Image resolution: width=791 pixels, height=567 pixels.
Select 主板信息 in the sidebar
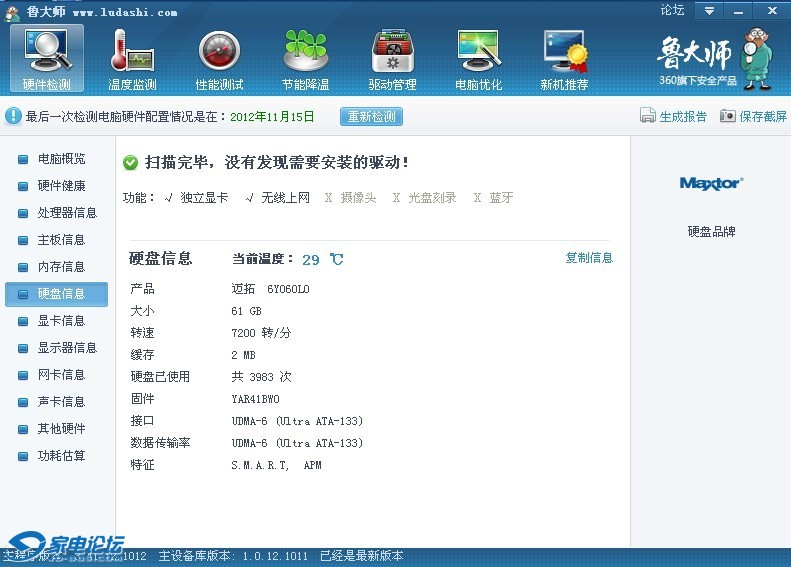[61, 240]
